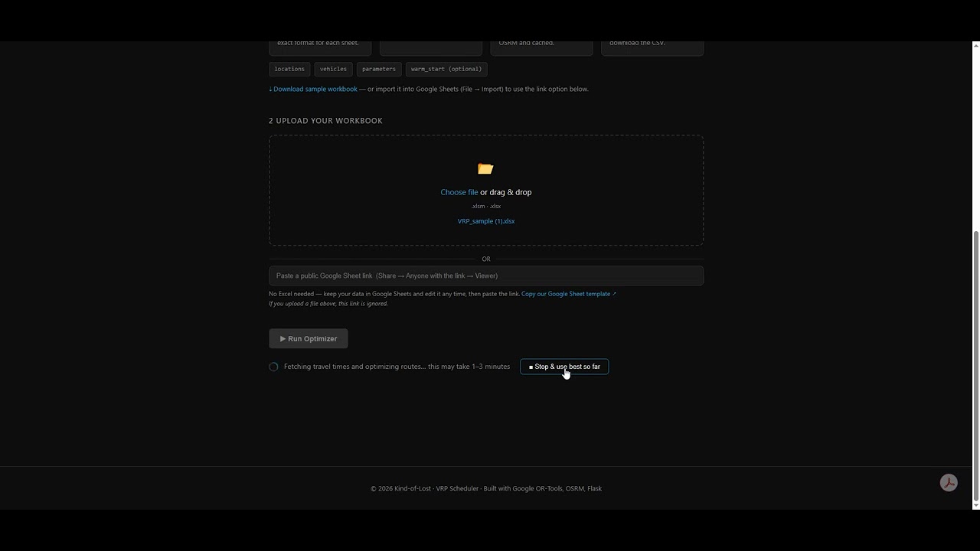The width and height of the screenshot is (980, 551).
Task: Click the red PDF extension icon
Action: 949,483
